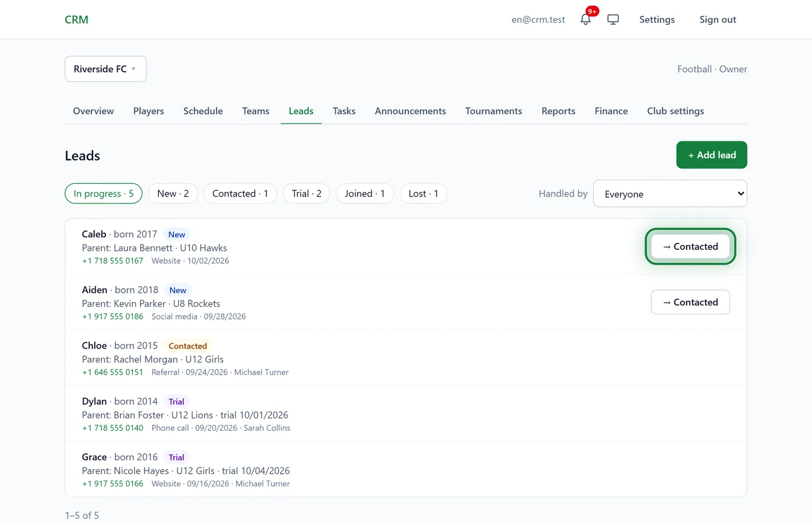The height and width of the screenshot is (523, 812).
Task: Filter leads by In progress
Action: pyautogui.click(x=104, y=194)
